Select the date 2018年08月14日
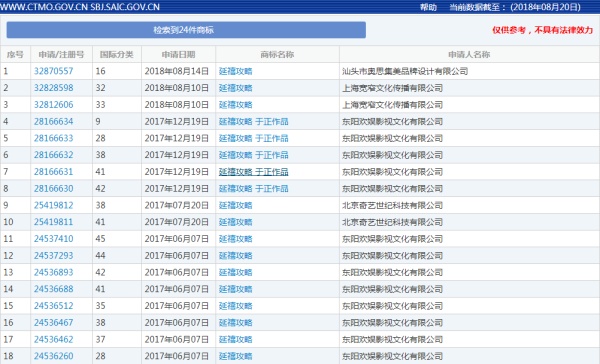The width and height of the screenshot is (600, 364). pyautogui.click(x=177, y=71)
